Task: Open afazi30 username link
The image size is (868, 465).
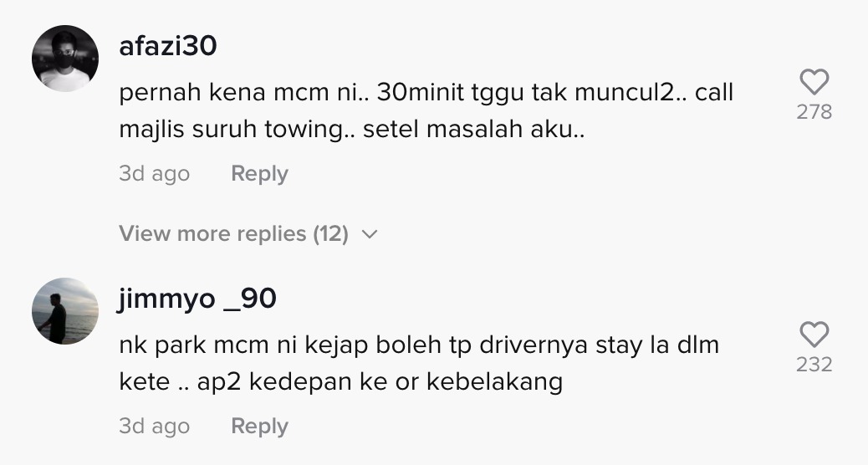Action: (x=168, y=46)
